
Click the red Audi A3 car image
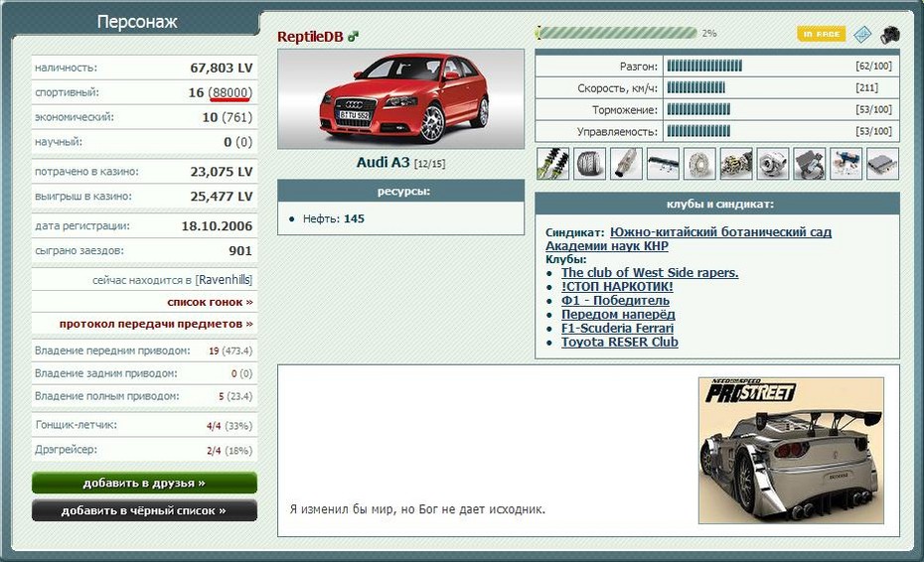[x=400, y=99]
